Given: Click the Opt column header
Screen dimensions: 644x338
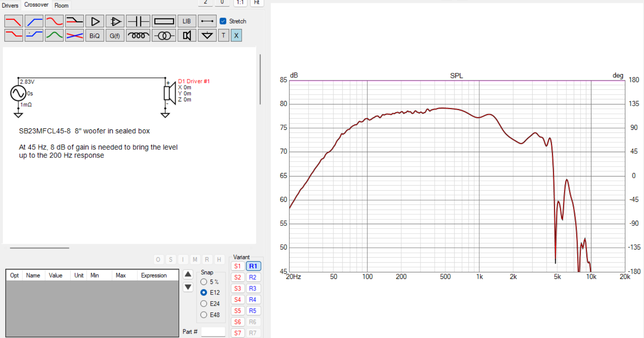Looking at the screenshot, I should [15, 275].
